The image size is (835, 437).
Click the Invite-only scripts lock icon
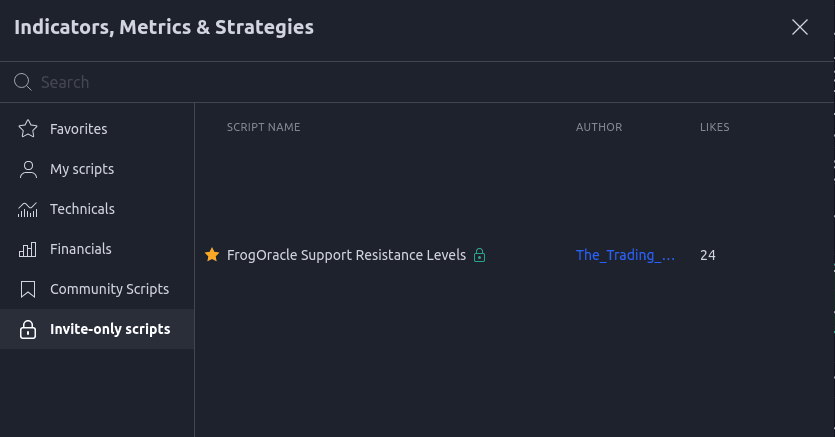(28, 329)
